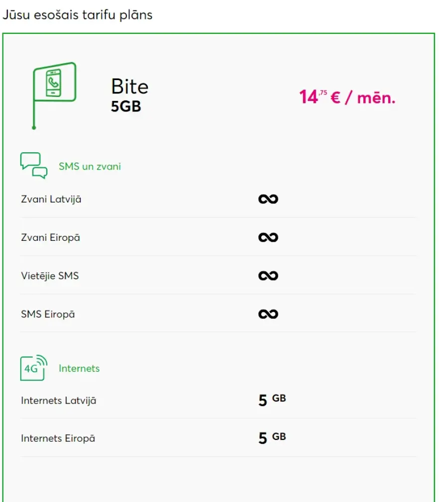Image resolution: width=448 pixels, height=502 pixels.
Task: Click the 14.75 € / mēn. price
Action: click(x=347, y=97)
